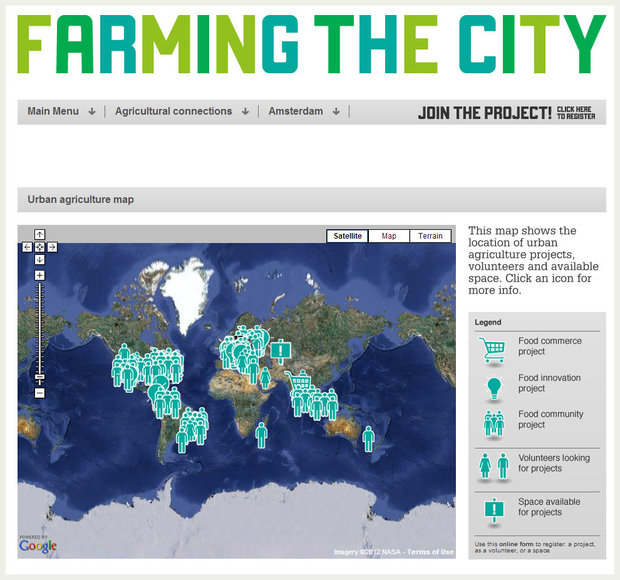Viewport: 620px width, 580px height.
Task: Select the volunteer marker near Australia's southeast
Action: pyautogui.click(x=368, y=438)
